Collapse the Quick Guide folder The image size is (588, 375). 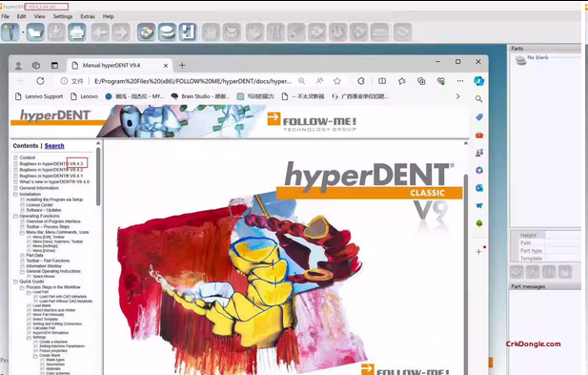click(16, 281)
